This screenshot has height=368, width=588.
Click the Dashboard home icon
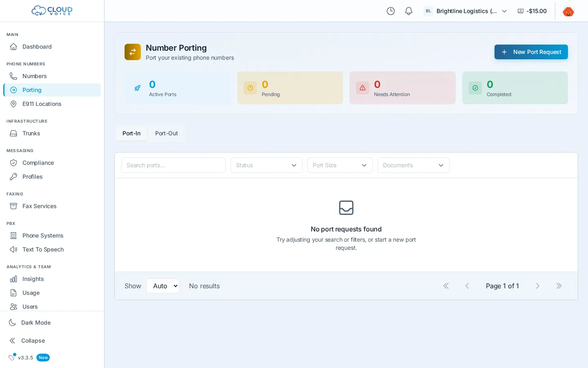[x=13, y=47]
